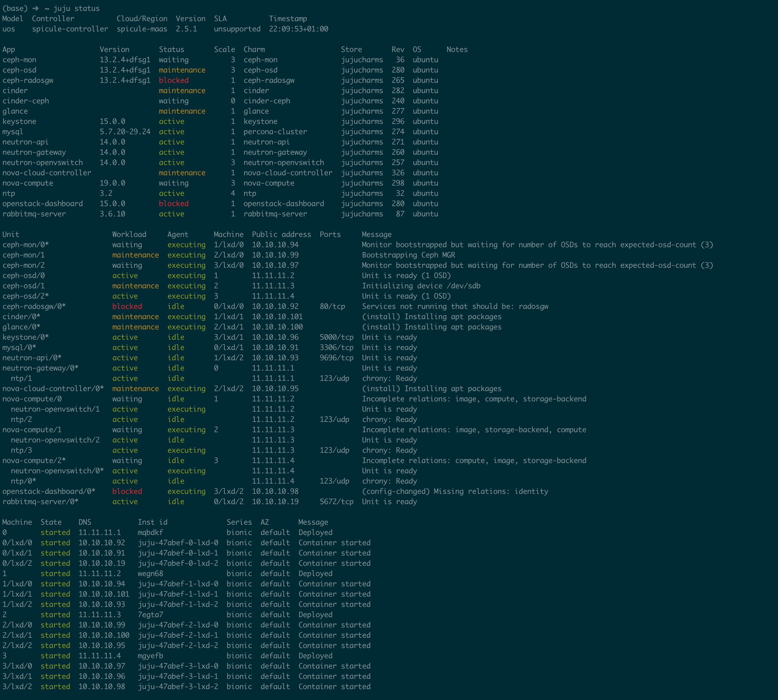Click the port '3306/tcp' for mysql
The image size is (778, 700).
pyautogui.click(x=336, y=347)
